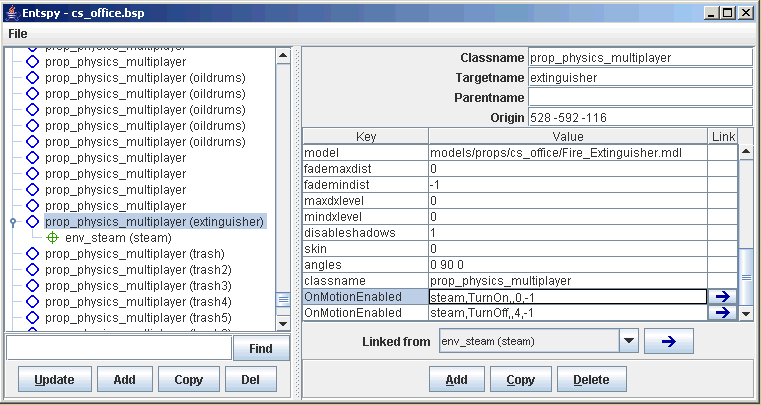The image size is (761, 405).
Task: Click the Value column header
Action: (568, 137)
